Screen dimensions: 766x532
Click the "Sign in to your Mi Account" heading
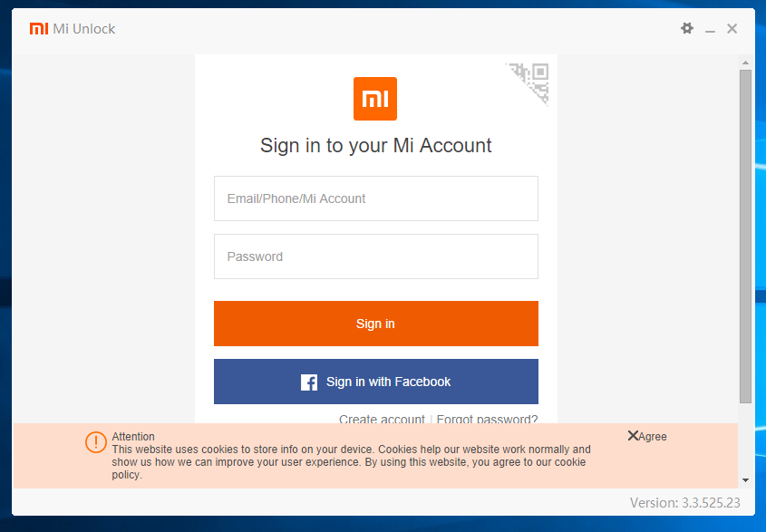click(x=375, y=145)
